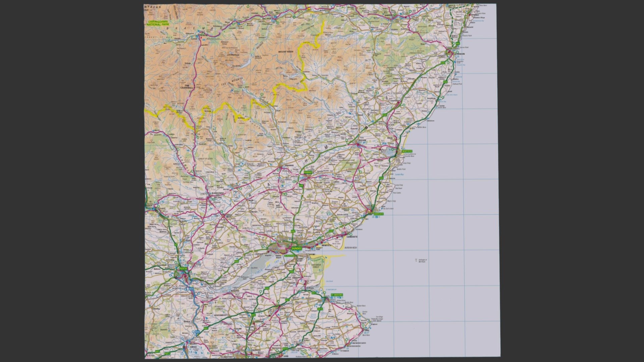Image resolution: width=644 pixels, height=362 pixels.
Task: Click the Mount Keen label
Action: click(x=286, y=52)
